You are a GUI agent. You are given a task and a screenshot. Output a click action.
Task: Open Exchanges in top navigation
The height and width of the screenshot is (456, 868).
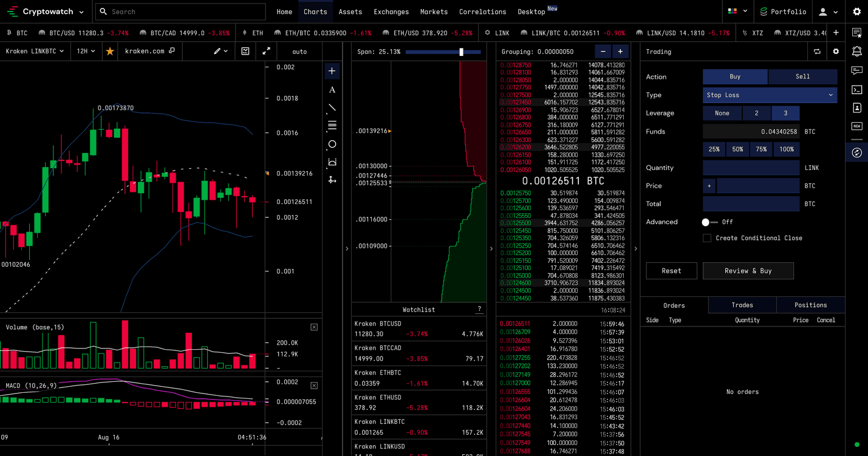(391, 12)
